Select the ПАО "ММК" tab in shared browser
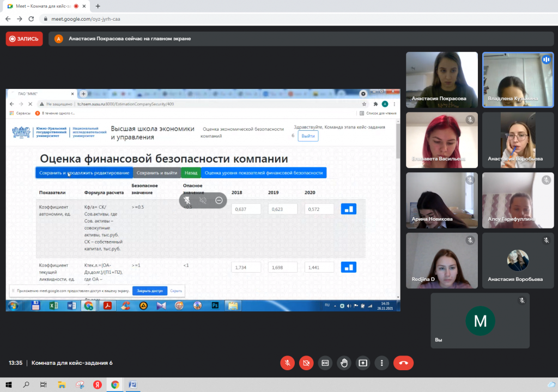The image size is (558, 392). coord(42,94)
